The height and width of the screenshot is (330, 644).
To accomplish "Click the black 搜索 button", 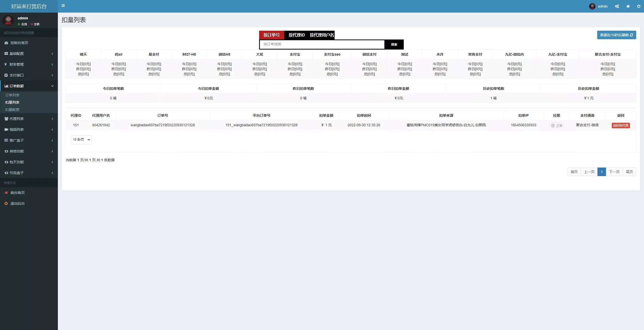I will pos(394,45).
